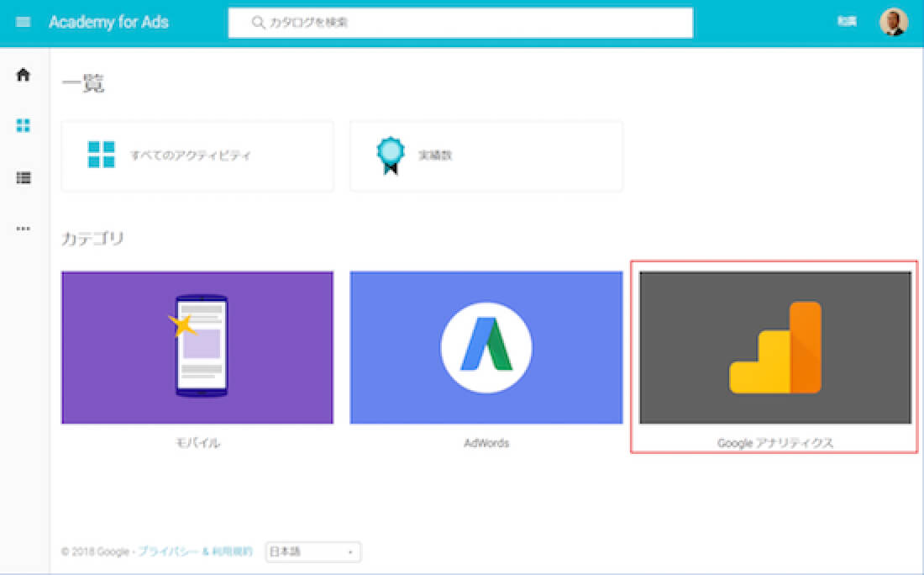Open the AdWords category thumbnail
Screen dimensions: 924x575
(x=486, y=347)
